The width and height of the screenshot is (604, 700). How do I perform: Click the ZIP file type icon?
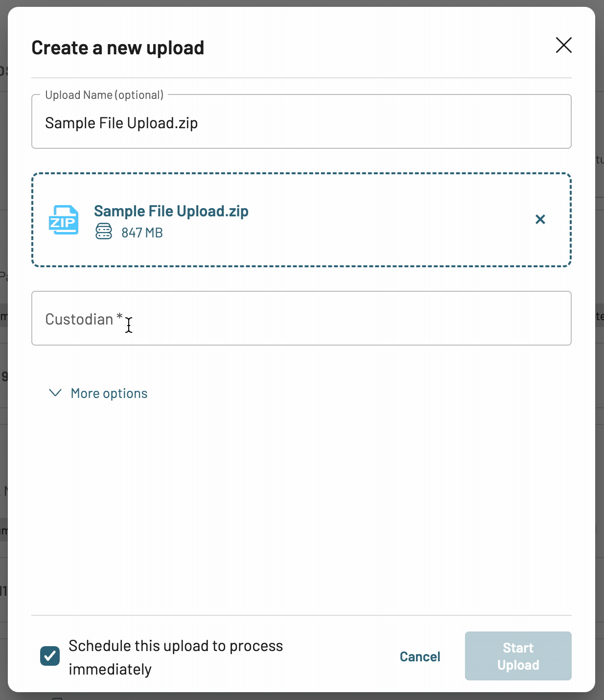tap(64, 220)
